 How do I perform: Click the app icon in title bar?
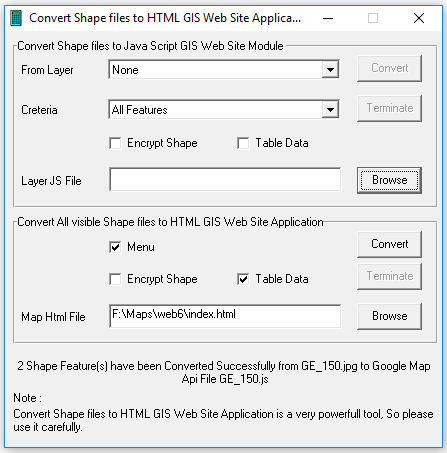(x=16, y=18)
